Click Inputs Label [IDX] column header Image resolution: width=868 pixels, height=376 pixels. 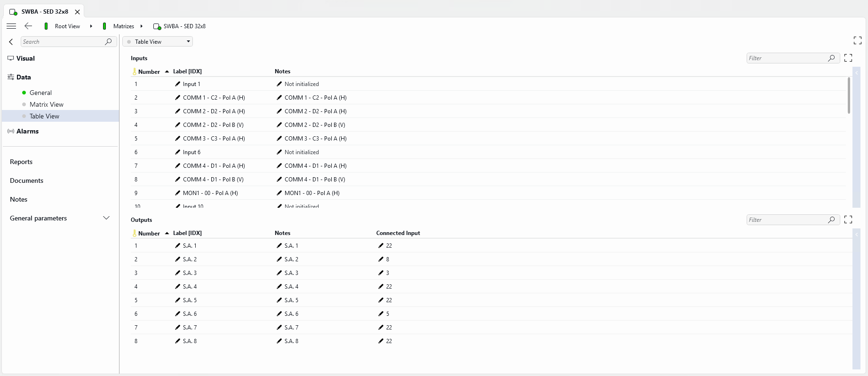coord(187,71)
